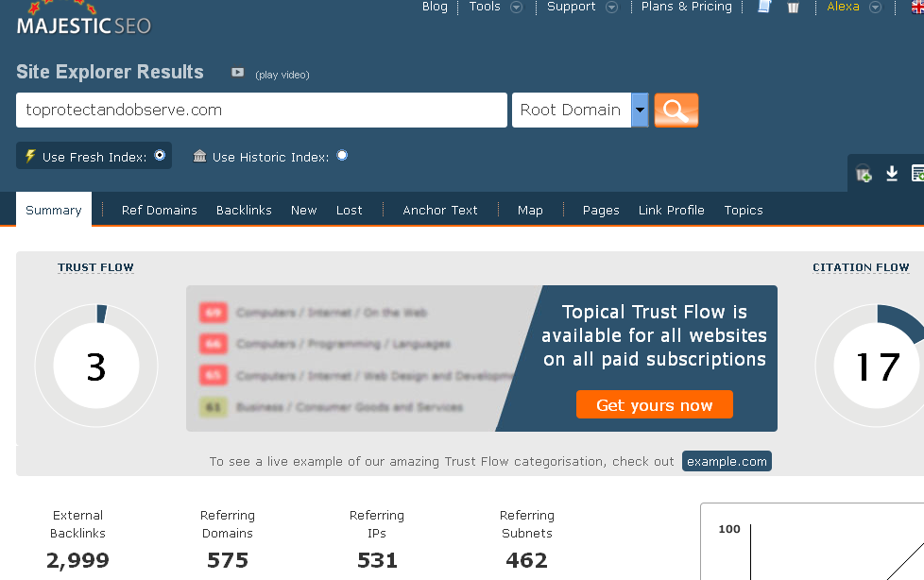Click the Get yours now button
924x580 pixels.
point(655,405)
